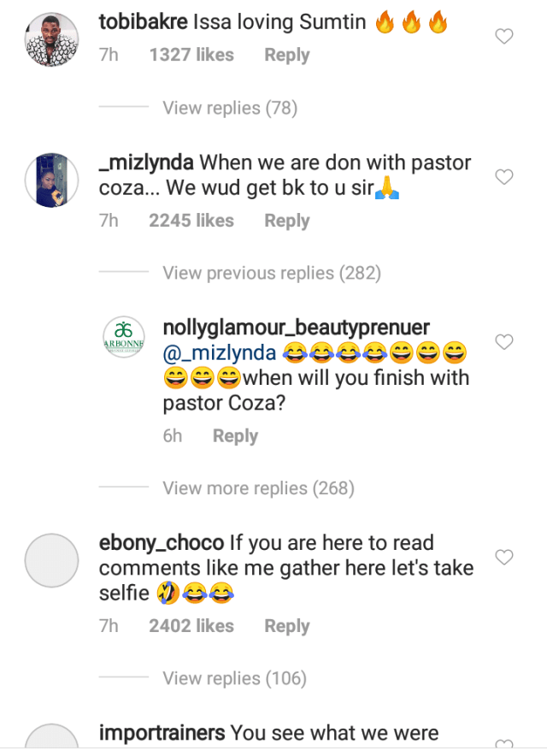
Task: Reply to _mizlynda's comment
Action: [286, 221]
